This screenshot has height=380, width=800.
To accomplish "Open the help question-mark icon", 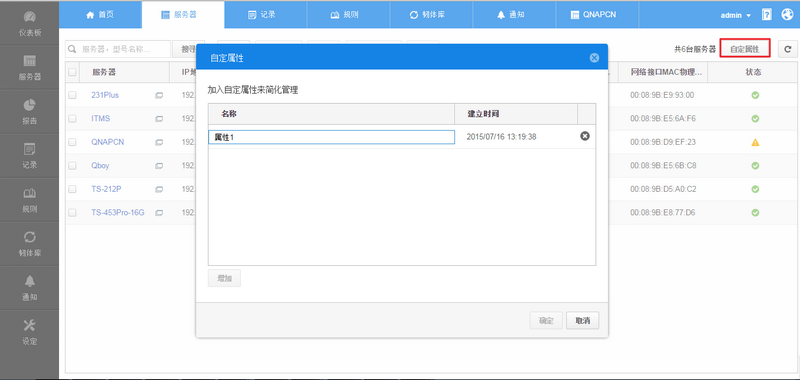I will click(x=766, y=15).
